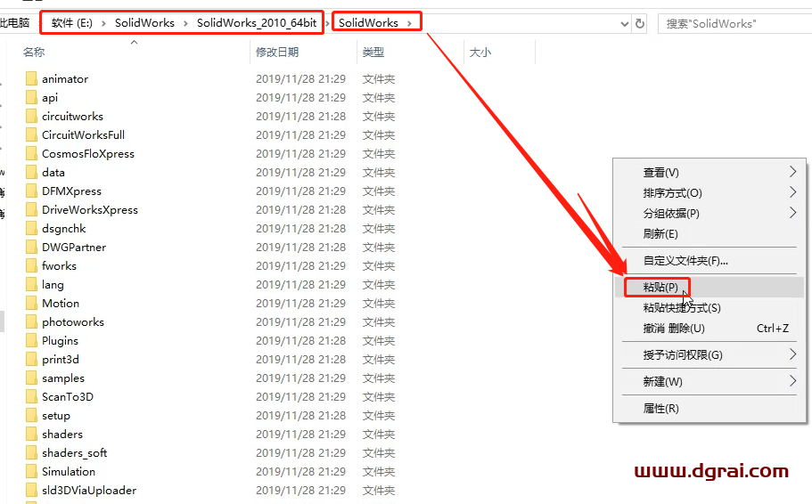Click the 文件夹 type cell in animator row
The image size is (812, 504).
[379, 78]
